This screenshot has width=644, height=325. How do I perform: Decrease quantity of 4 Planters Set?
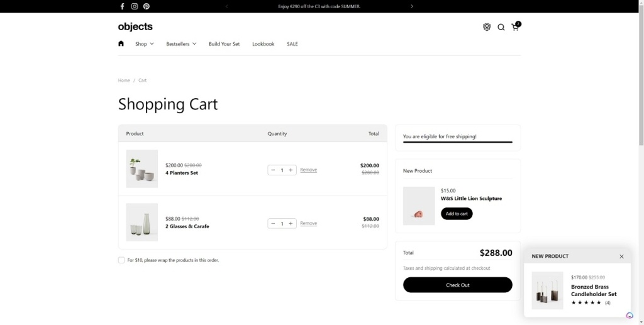point(273,170)
